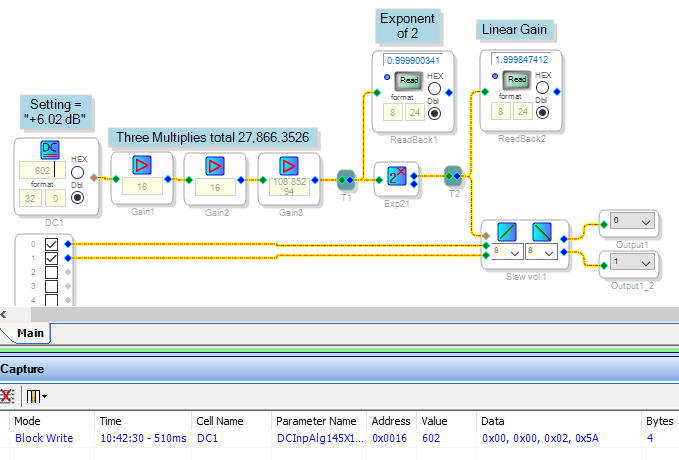Click the DC1 output pin
Image resolution: width=679 pixels, height=460 pixels.
94,178
